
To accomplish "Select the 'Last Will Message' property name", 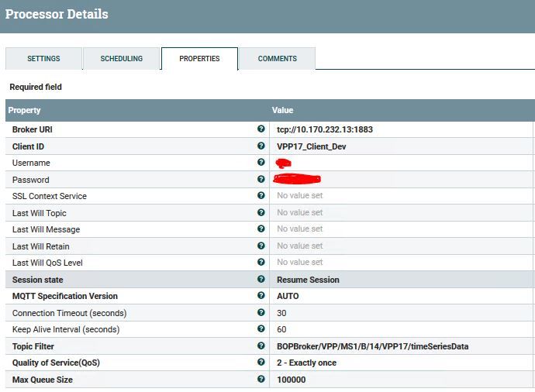I will coord(46,229).
